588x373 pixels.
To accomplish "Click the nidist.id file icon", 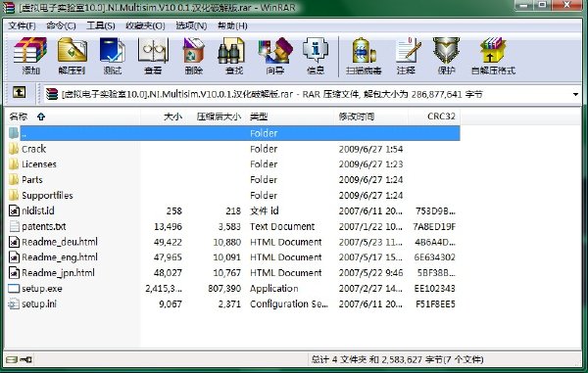I will click(x=14, y=210).
